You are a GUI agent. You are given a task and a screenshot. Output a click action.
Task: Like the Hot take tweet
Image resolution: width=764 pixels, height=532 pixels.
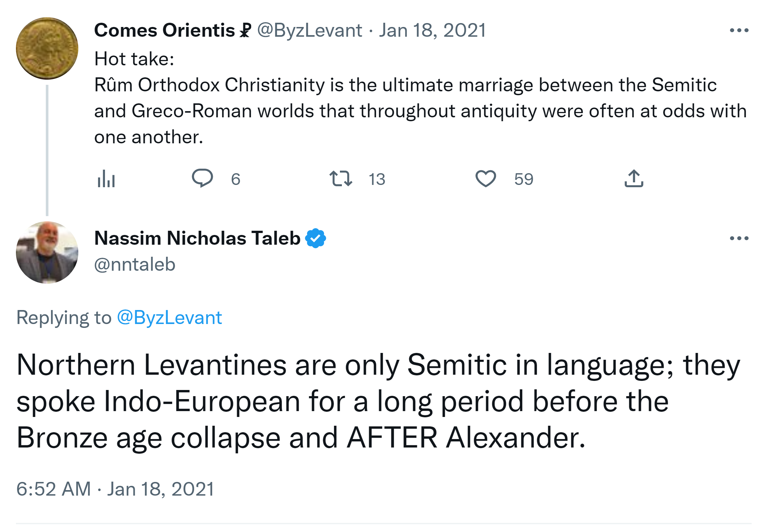point(486,178)
